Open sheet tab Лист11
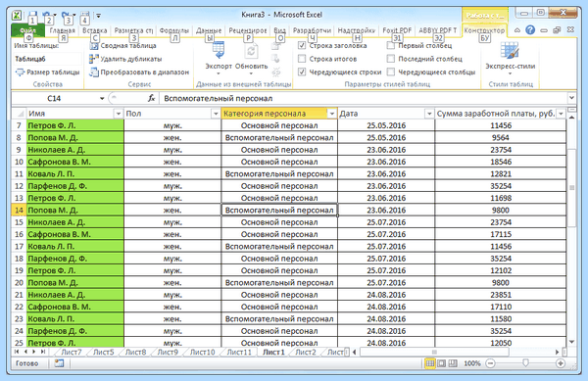Image resolution: width=588 pixels, height=381 pixels. (239, 353)
